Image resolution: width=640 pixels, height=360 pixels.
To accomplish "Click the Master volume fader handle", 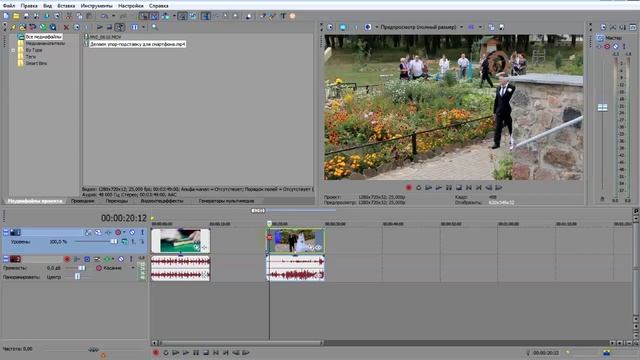I will pyautogui.click(x=602, y=108).
